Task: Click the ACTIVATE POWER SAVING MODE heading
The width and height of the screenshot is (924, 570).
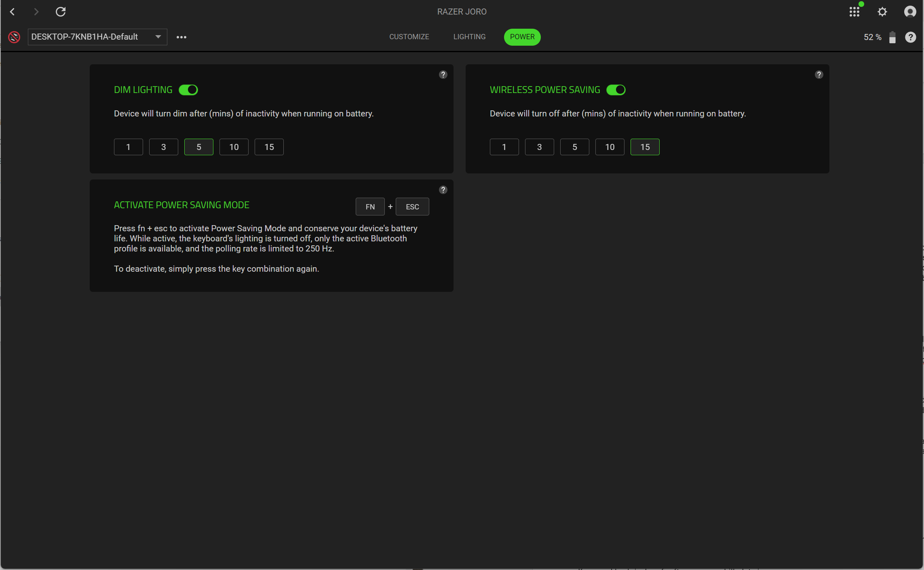Action: (x=181, y=205)
